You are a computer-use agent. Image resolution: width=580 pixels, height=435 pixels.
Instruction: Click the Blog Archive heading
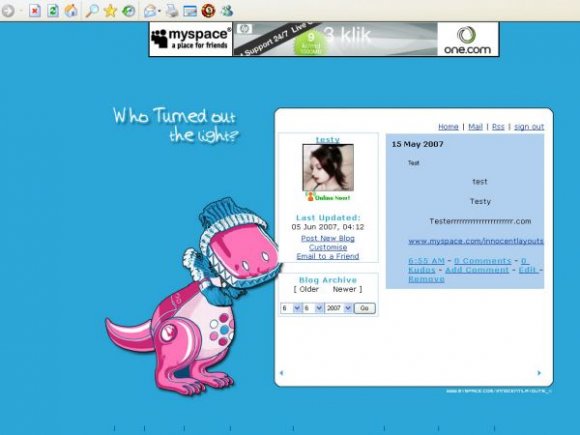pyautogui.click(x=328, y=280)
